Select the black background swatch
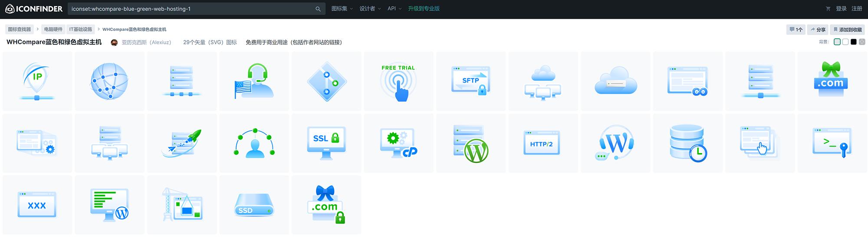This screenshot has height=240, width=868. click(x=854, y=42)
